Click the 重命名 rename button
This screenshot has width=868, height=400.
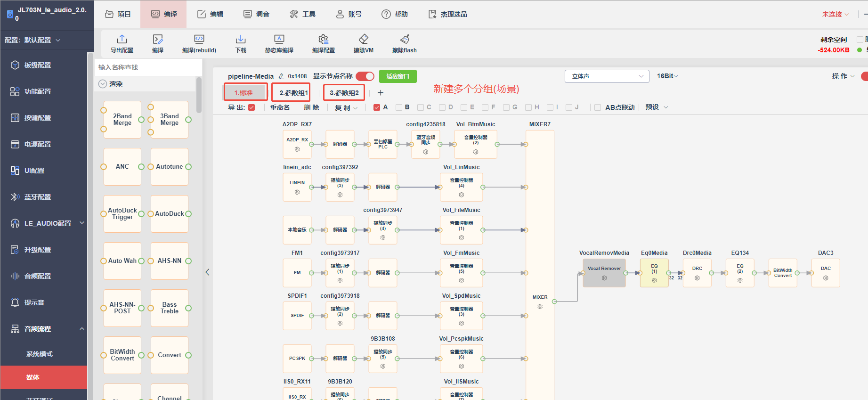pyautogui.click(x=280, y=107)
